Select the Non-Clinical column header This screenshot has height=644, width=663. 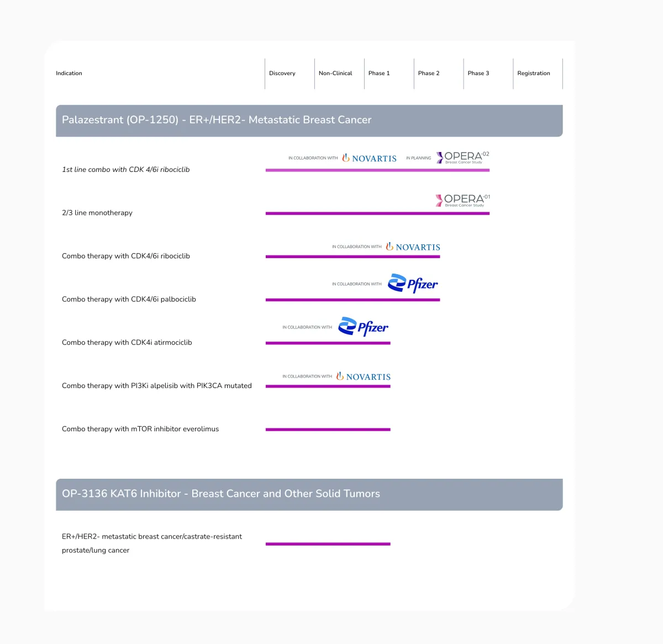pyautogui.click(x=335, y=74)
